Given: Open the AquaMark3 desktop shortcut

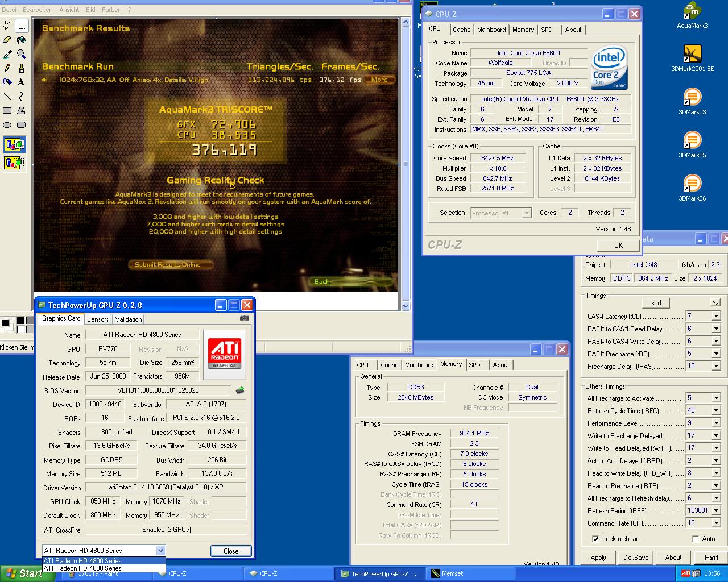Looking at the screenshot, I should [x=692, y=16].
